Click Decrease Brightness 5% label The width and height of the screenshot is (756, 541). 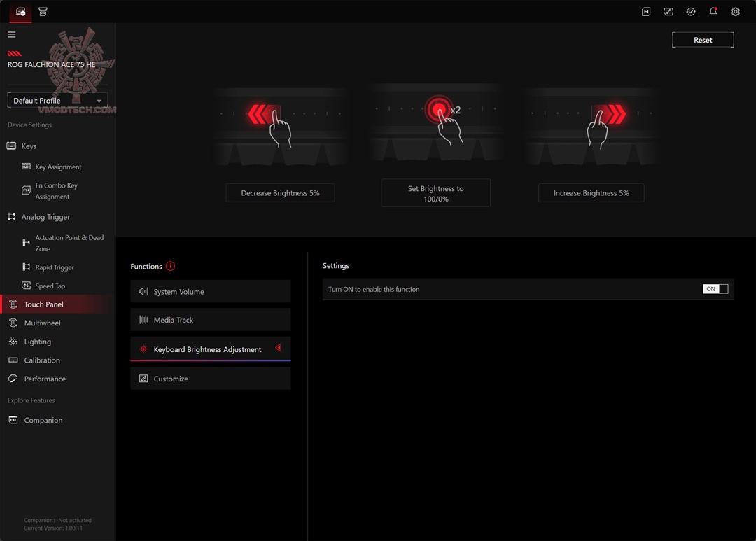tap(280, 193)
